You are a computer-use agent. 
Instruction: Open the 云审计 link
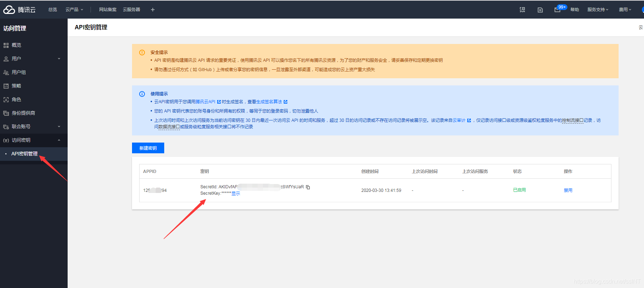pos(459,120)
